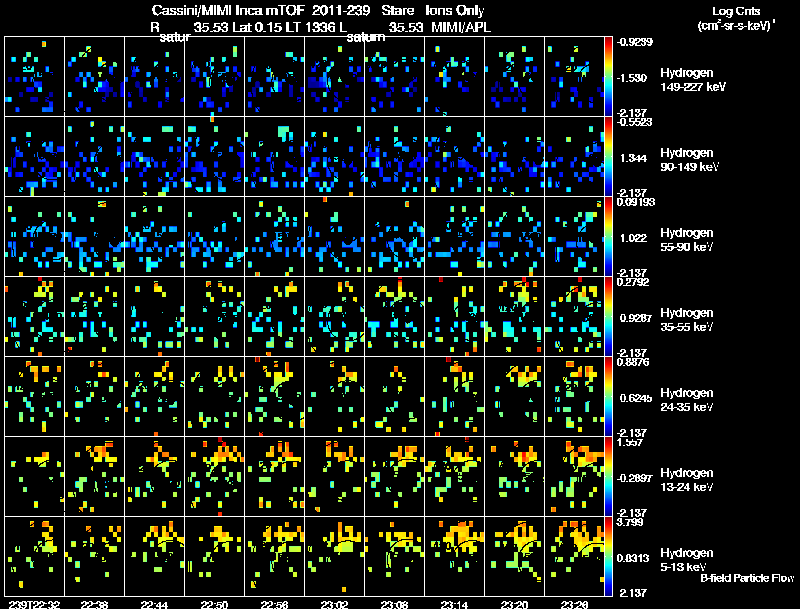
Task: Click the Cassini/MIMI Inca mTOF title text
Action: point(228,11)
